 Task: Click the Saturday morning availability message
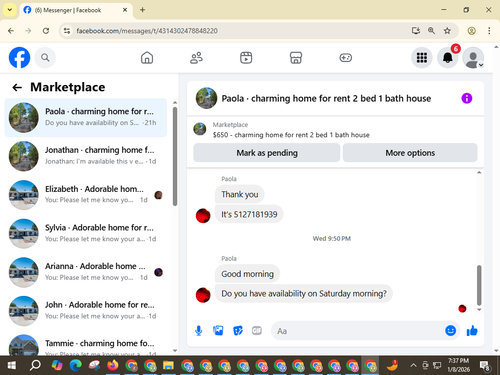(304, 293)
